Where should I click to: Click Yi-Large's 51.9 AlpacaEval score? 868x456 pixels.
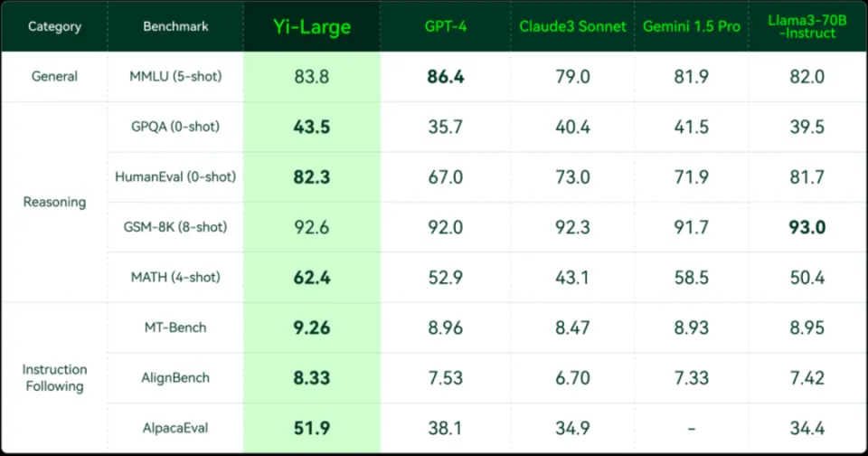coord(311,428)
